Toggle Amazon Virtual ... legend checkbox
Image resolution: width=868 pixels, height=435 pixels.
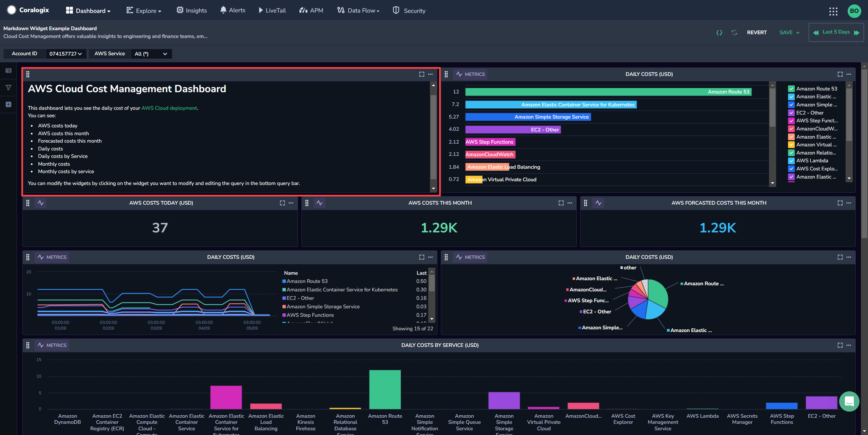(x=791, y=145)
